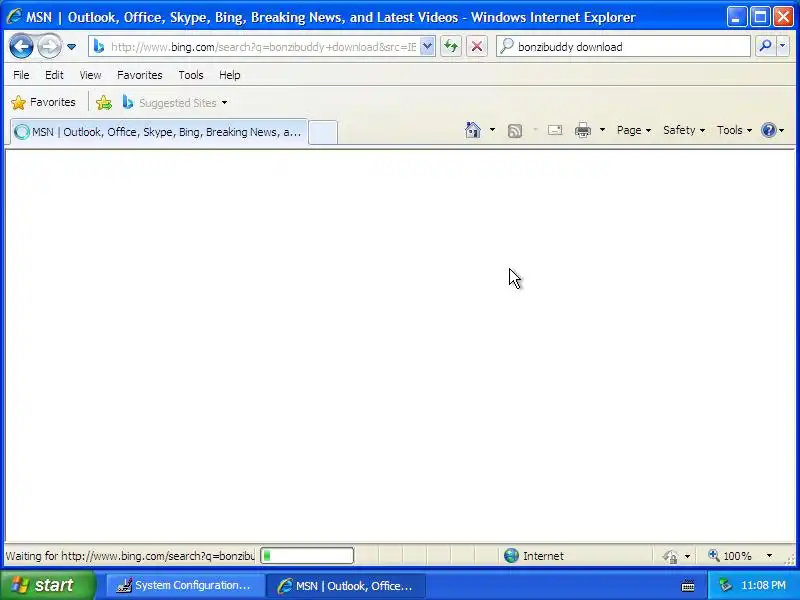Expand the Home button dropdown arrow
The width and height of the screenshot is (800, 600).
click(492, 130)
